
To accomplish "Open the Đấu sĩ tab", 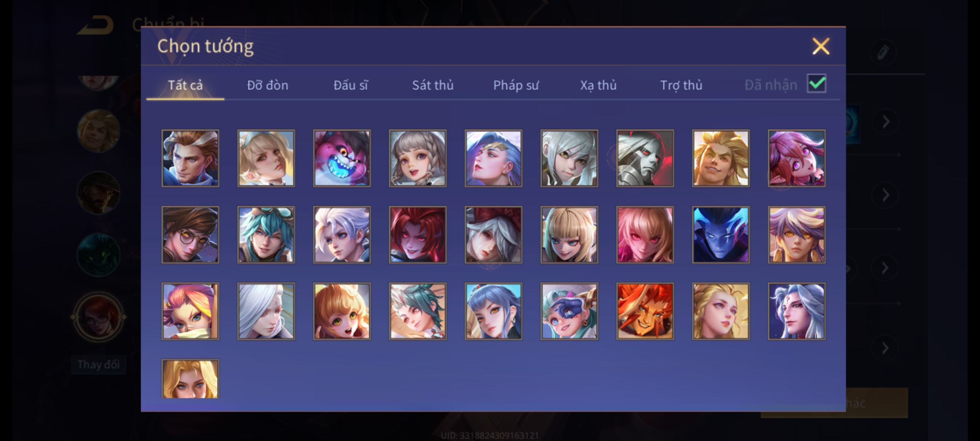I will [350, 85].
